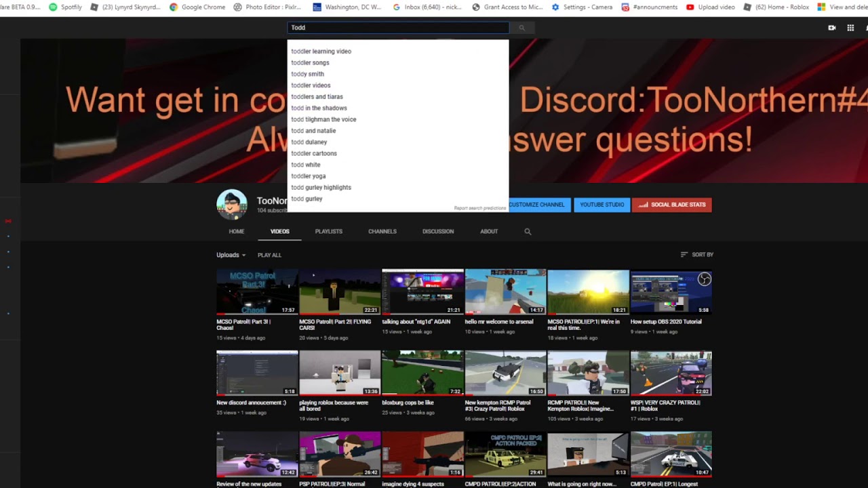
Task: Select the 'toddler songs' suggestion
Action: 398,63
